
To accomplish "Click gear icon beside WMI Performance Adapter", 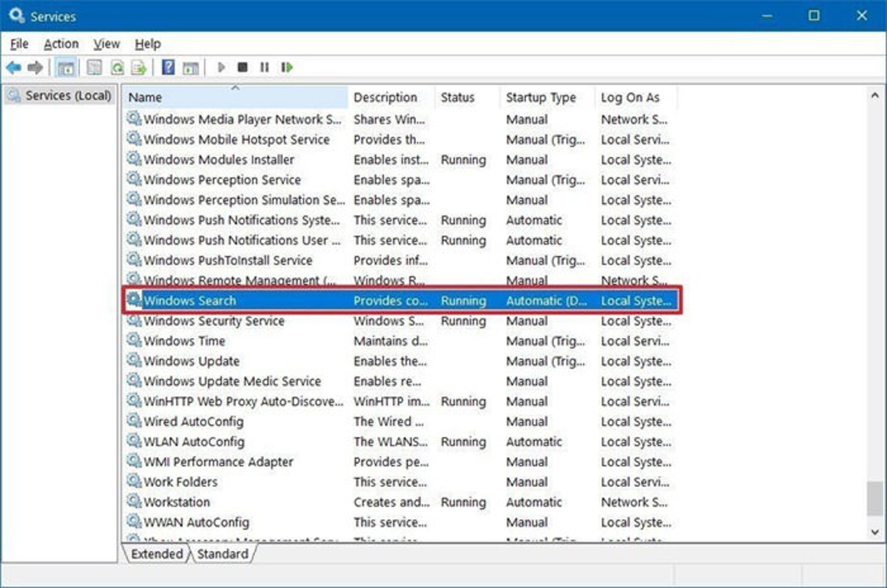I will pos(134,461).
